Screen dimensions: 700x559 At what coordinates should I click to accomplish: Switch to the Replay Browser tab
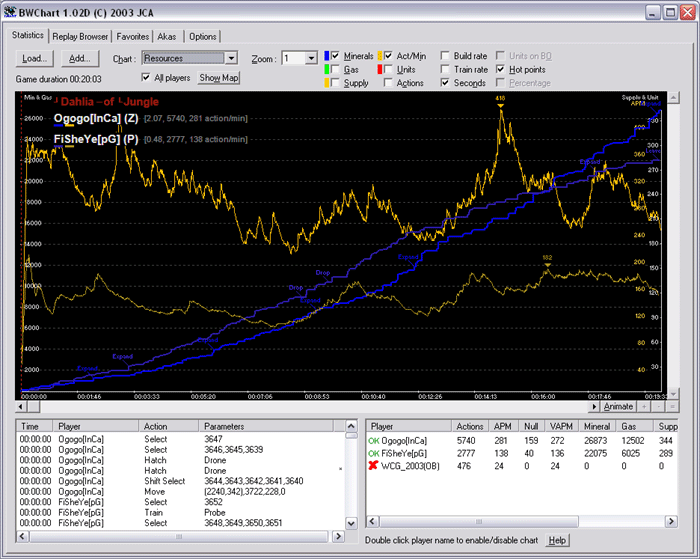(80, 36)
